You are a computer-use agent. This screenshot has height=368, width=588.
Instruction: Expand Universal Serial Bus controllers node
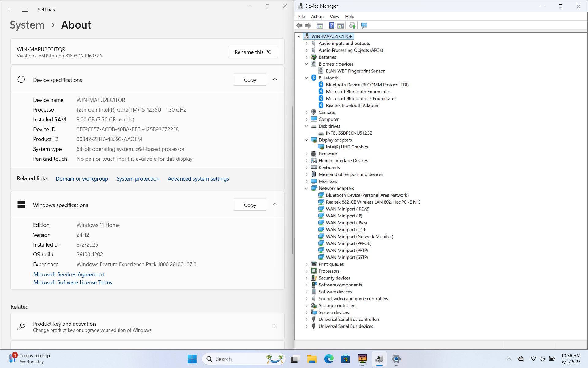point(307,320)
